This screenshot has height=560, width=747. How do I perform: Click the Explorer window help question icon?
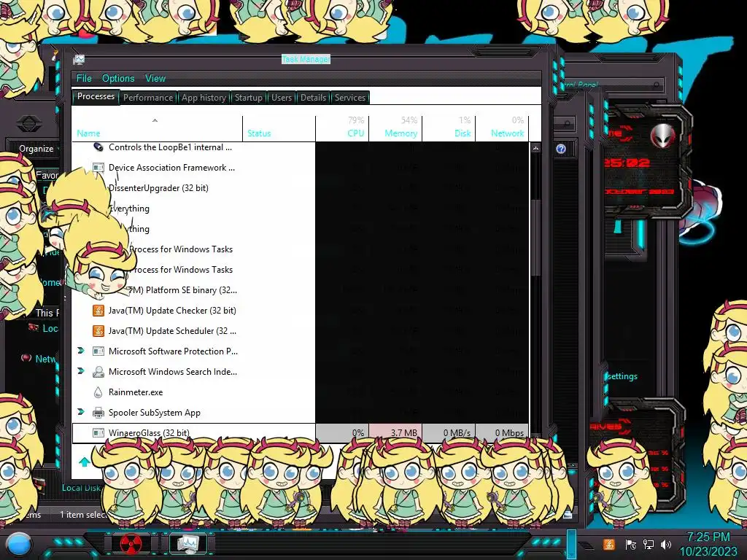click(561, 149)
